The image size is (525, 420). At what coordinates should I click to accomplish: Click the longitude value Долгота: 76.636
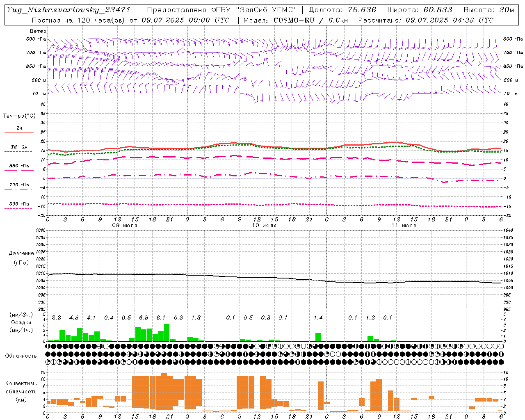tap(342, 10)
